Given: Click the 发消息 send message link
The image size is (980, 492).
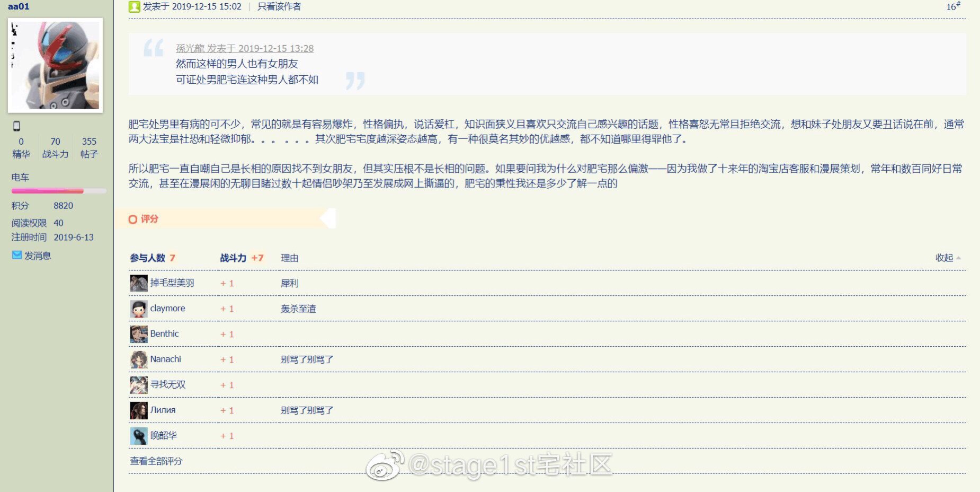Looking at the screenshot, I should pos(38,256).
